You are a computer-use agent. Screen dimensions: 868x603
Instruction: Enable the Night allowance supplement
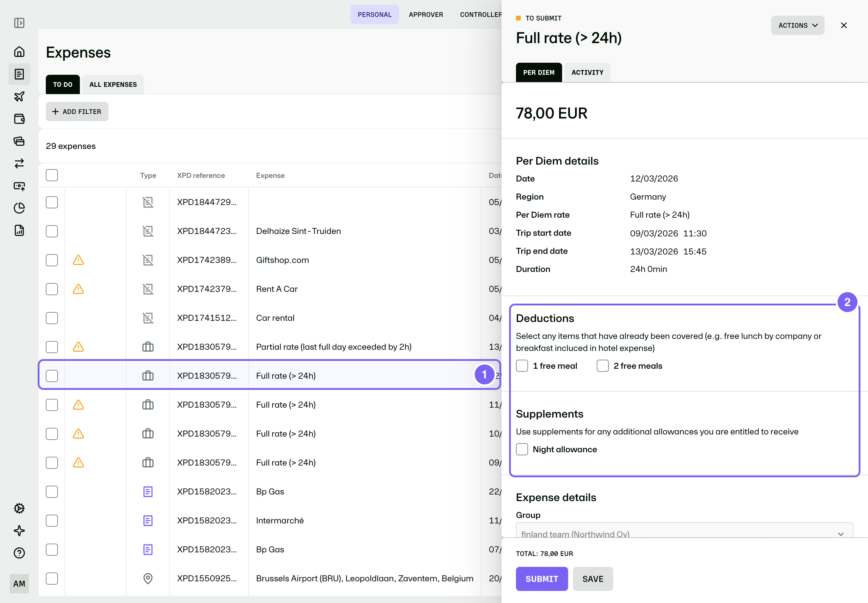522,449
